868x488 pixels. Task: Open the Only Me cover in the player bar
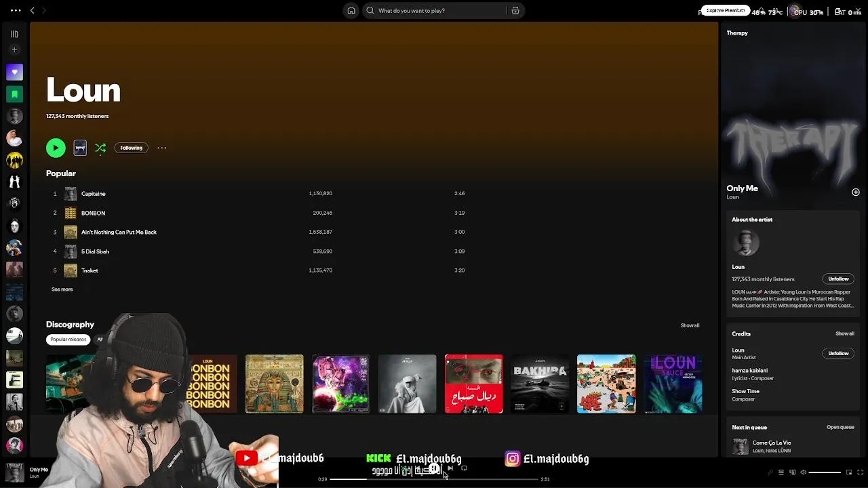pos(14,472)
